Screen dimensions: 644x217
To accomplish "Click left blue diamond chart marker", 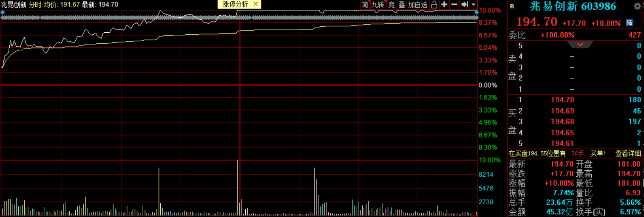I will pos(3,13).
